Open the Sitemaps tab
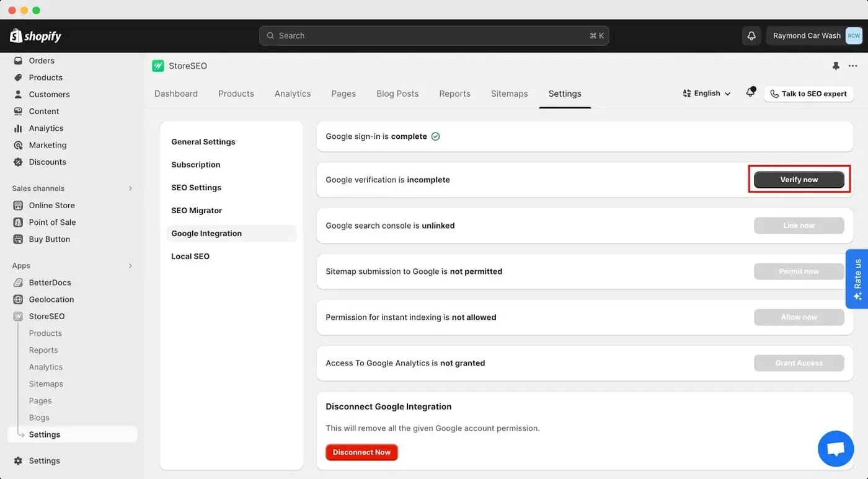 [510, 94]
